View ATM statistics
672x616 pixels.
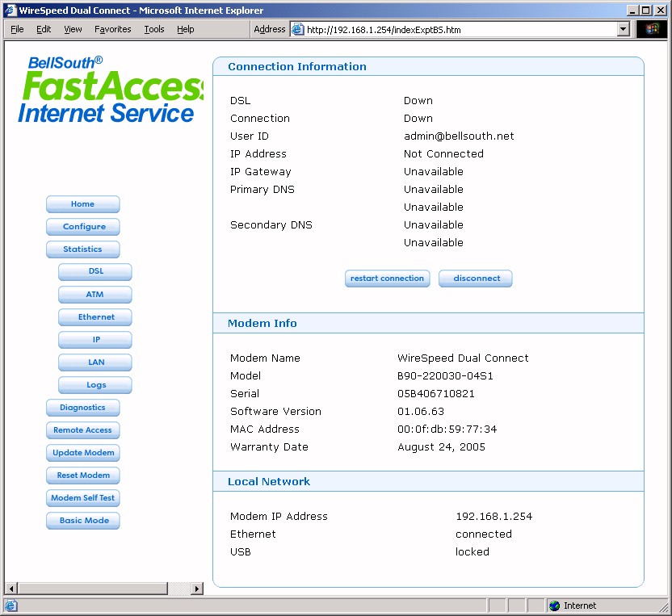95,295
